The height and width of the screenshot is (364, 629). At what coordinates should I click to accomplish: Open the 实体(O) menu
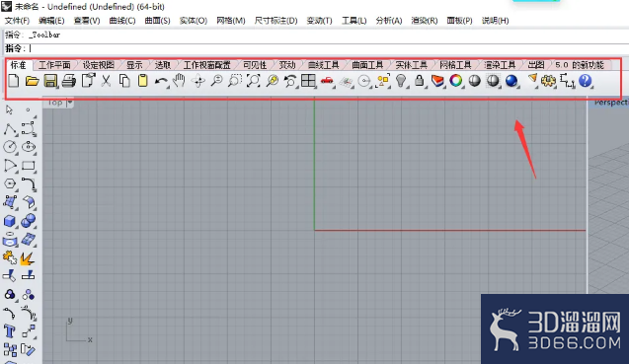tap(193, 21)
